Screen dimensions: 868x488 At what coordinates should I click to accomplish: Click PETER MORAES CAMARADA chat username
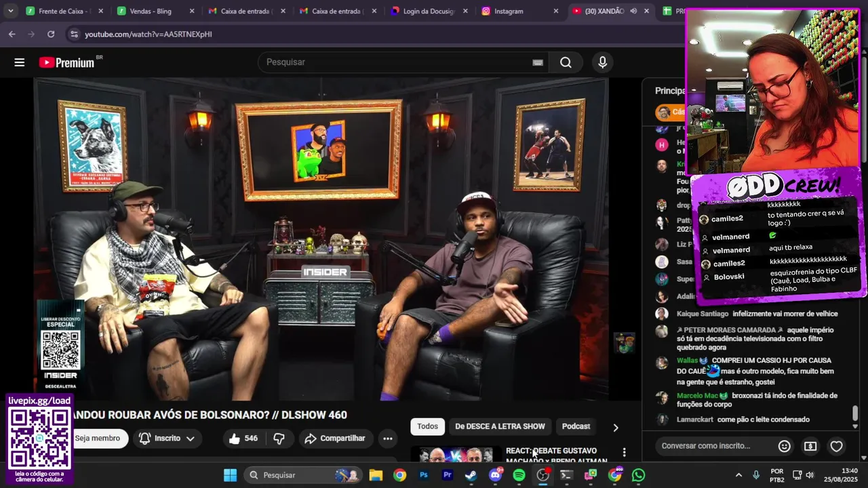(x=729, y=330)
